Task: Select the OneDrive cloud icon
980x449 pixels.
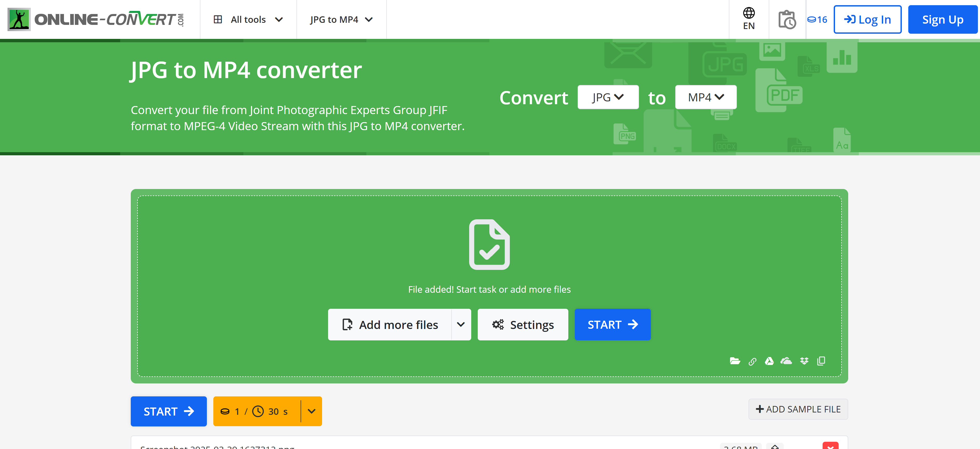Action: coord(786,361)
